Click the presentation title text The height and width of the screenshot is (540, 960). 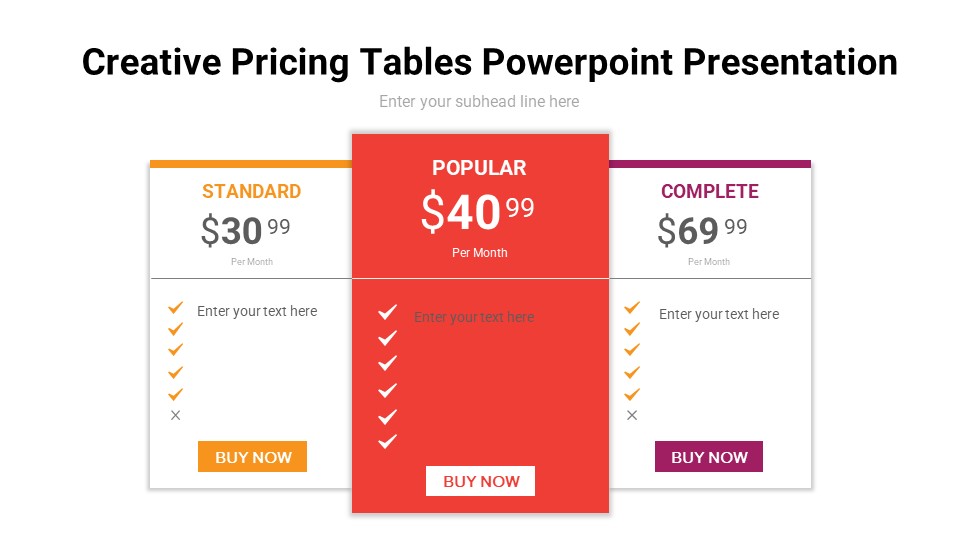[x=489, y=62]
